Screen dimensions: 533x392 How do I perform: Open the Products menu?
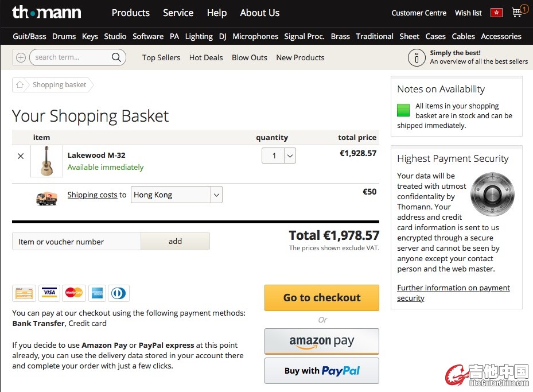pyautogui.click(x=130, y=13)
